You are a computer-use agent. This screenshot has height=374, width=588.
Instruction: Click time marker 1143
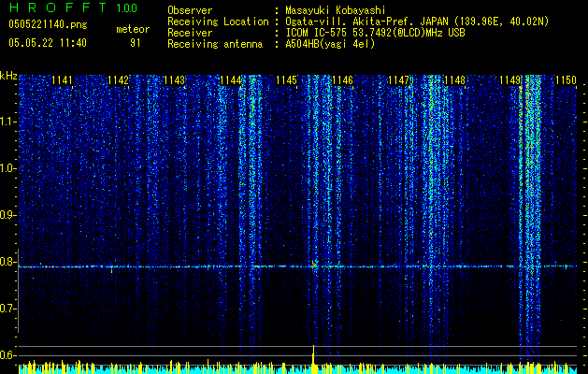click(175, 80)
